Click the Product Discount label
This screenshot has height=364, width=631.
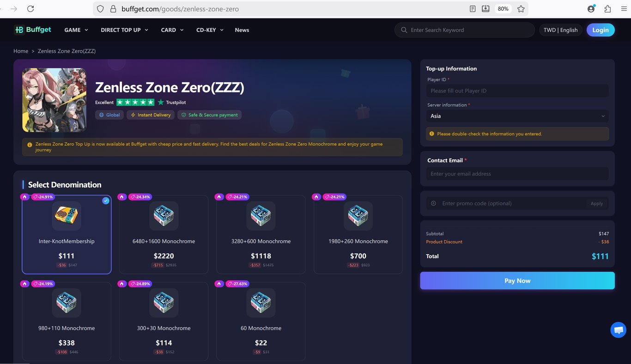[444, 242]
